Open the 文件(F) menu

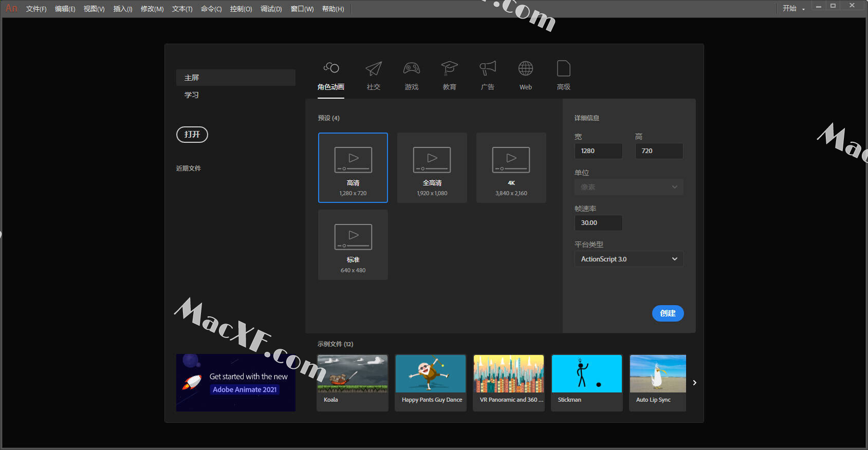tap(36, 9)
